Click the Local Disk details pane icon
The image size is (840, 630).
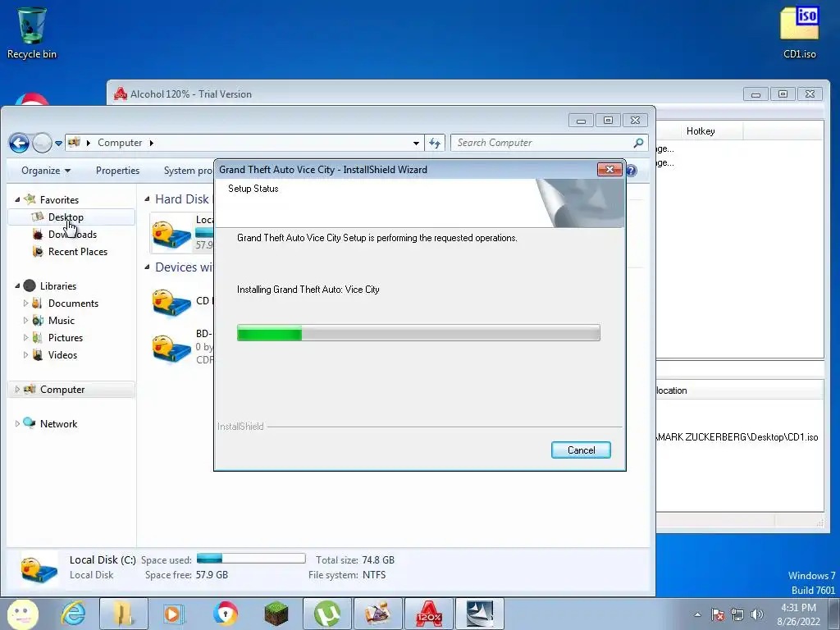point(39,569)
